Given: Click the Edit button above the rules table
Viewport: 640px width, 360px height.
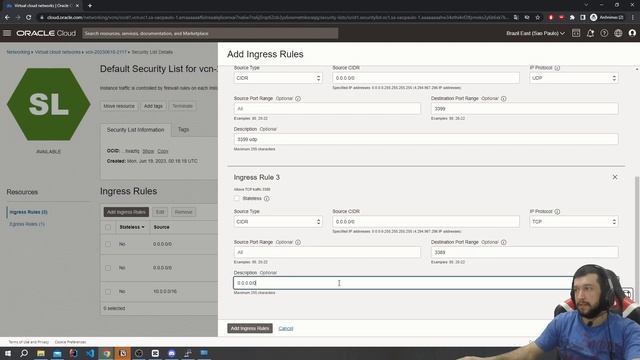Looking at the screenshot, I should 160,212.
